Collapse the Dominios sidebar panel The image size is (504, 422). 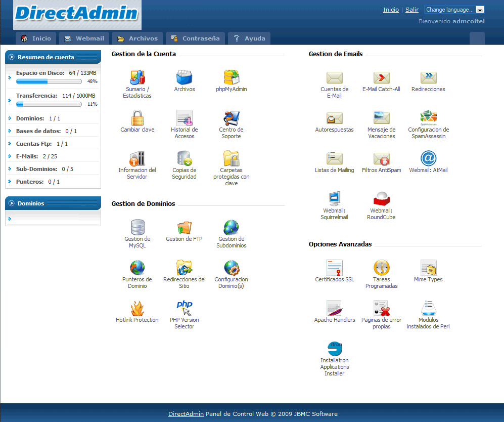(12, 203)
